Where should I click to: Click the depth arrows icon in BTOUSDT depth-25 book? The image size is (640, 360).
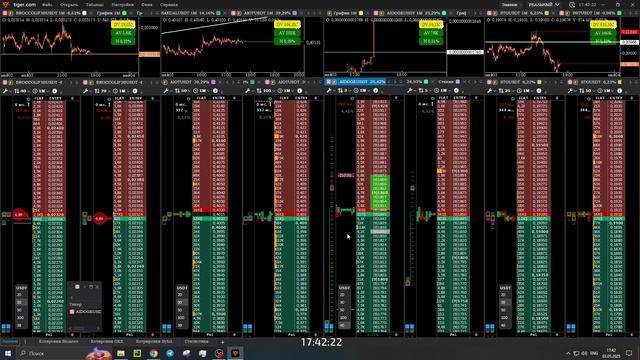coord(501,91)
